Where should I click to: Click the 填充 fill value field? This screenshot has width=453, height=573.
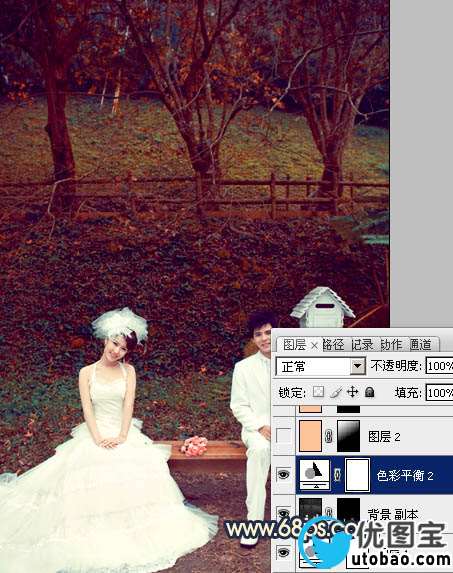[x=439, y=393]
